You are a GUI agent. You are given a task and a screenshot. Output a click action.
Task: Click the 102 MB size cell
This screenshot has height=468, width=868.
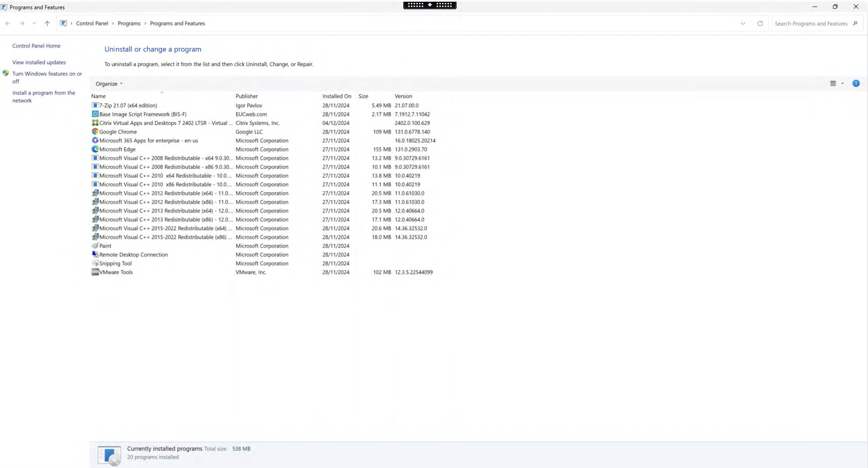382,272
